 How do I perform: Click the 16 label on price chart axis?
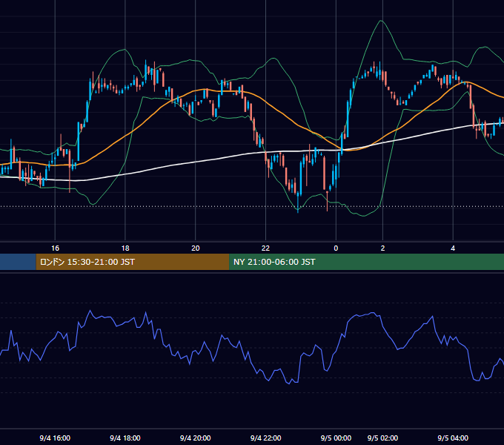(56, 248)
